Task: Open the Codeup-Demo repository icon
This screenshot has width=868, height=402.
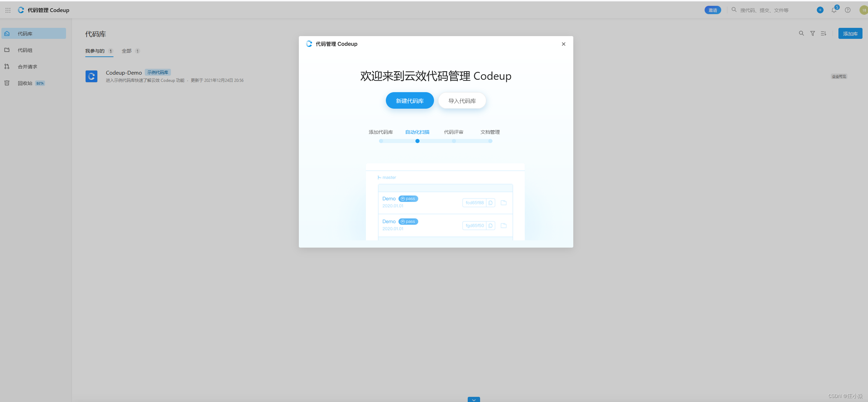Action: click(x=91, y=76)
